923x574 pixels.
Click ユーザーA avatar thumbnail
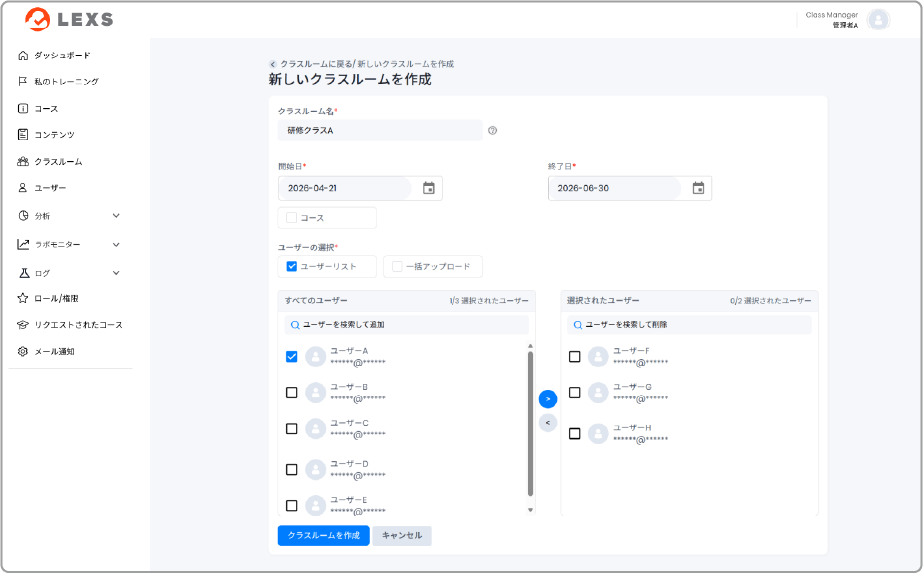(x=316, y=357)
